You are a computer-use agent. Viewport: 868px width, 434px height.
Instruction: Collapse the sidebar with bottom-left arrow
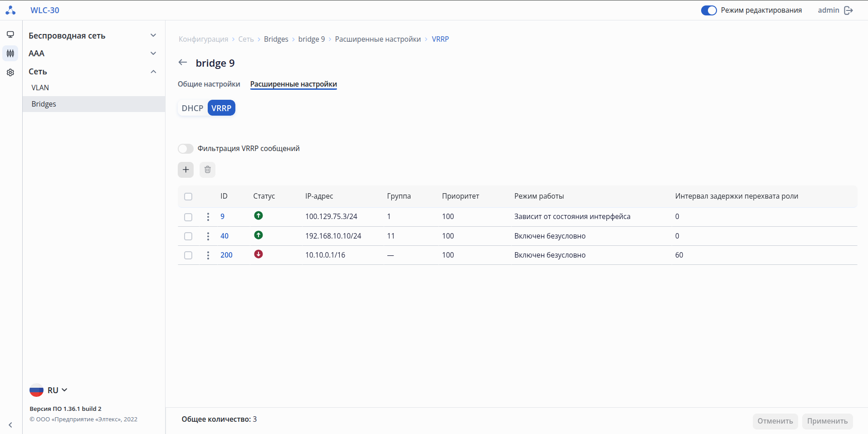10,425
